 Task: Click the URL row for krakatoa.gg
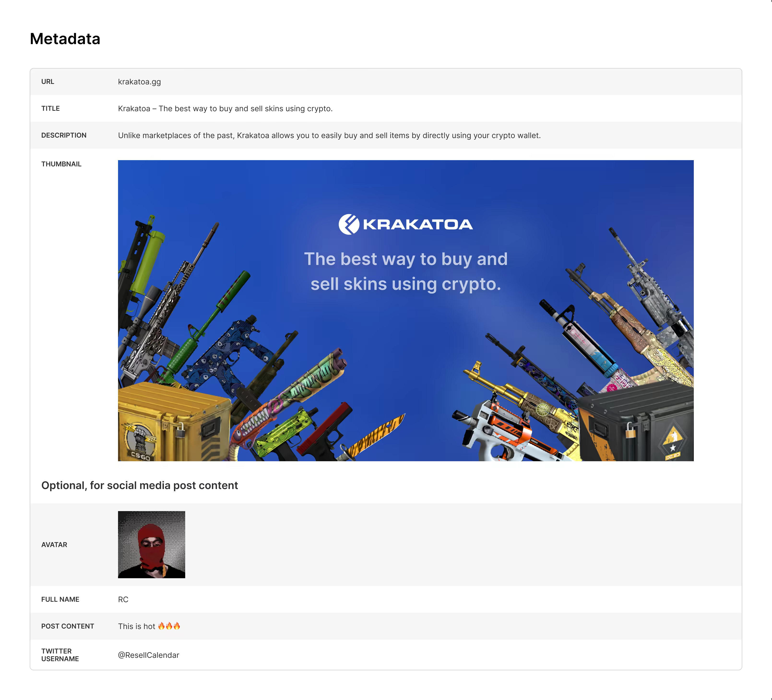click(x=140, y=82)
